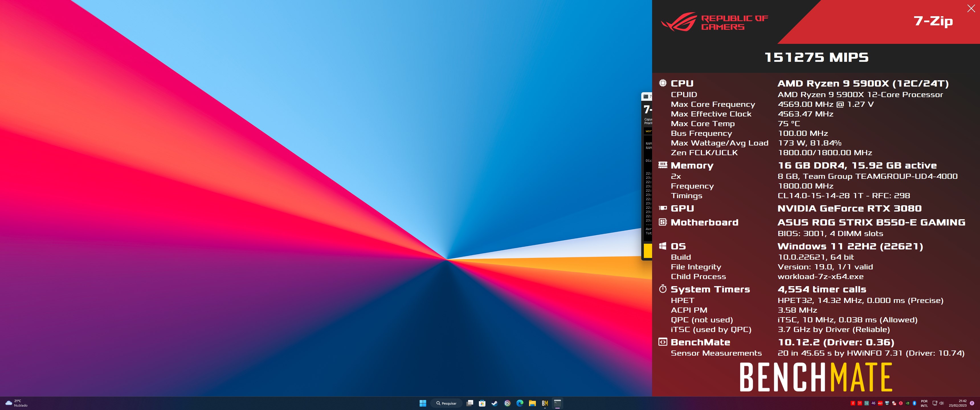Click the 4,554 timer calls text
Viewport: 980px width, 410px height.
click(x=822, y=290)
